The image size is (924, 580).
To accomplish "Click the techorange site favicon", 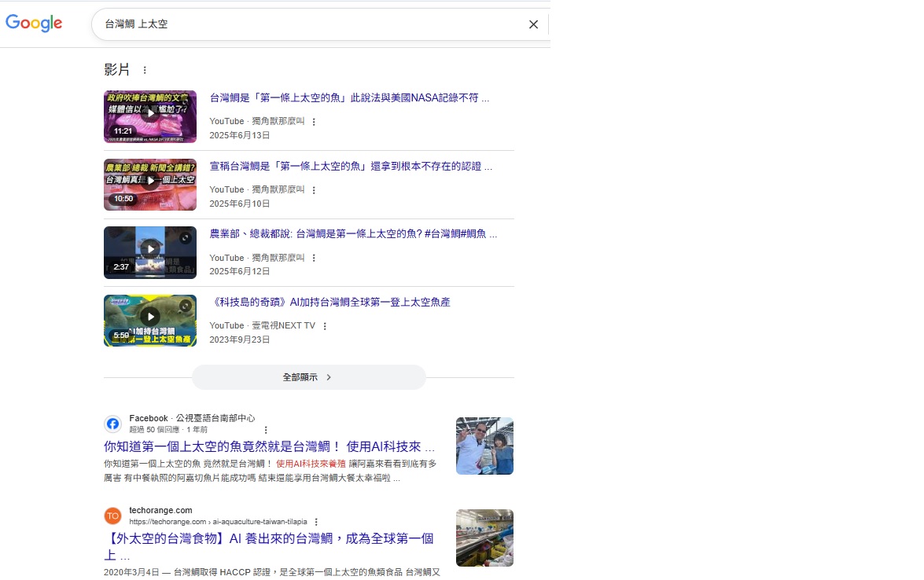I will coord(113,516).
